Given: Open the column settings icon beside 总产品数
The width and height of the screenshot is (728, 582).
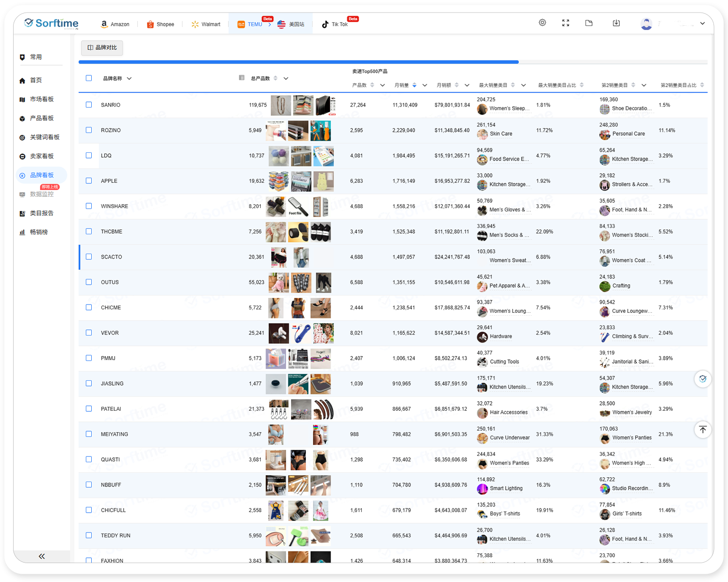Looking at the screenshot, I should click(242, 78).
